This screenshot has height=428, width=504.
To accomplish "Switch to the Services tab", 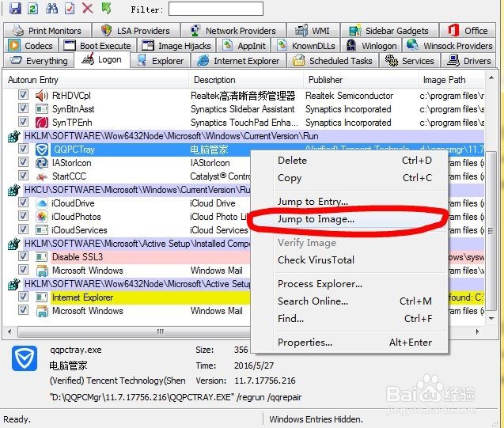I will pos(409,61).
